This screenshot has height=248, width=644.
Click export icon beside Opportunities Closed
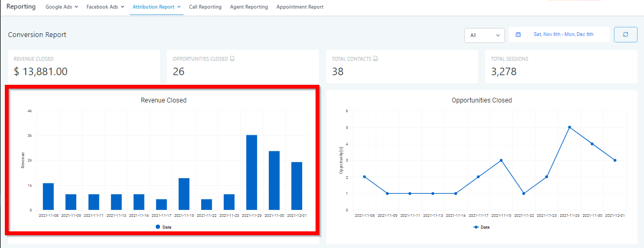(232, 59)
